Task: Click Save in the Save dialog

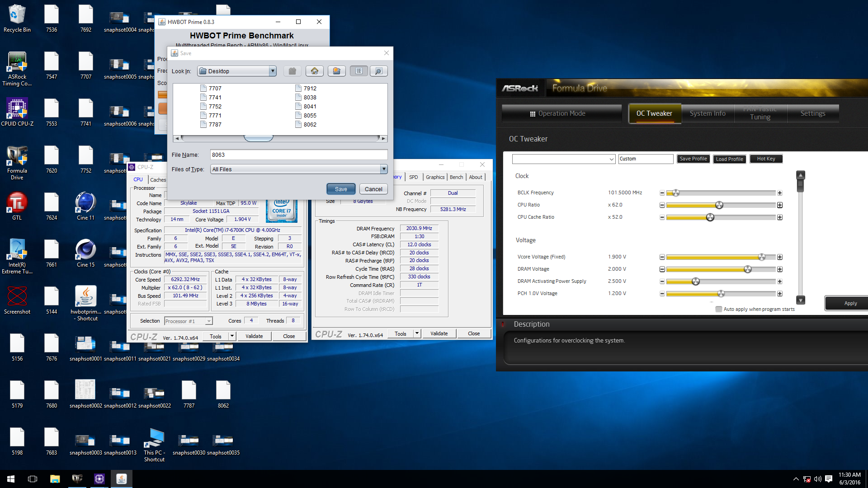Action: point(341,189)
